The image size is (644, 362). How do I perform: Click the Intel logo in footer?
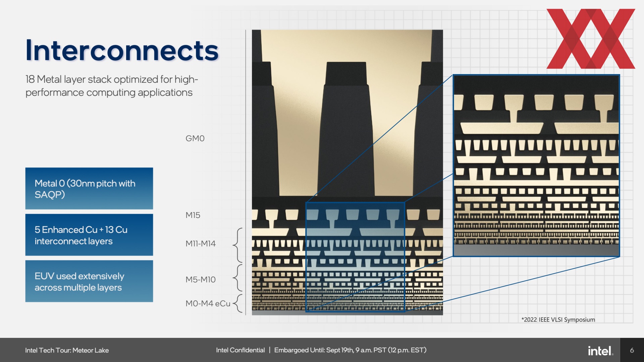[600, 351]
